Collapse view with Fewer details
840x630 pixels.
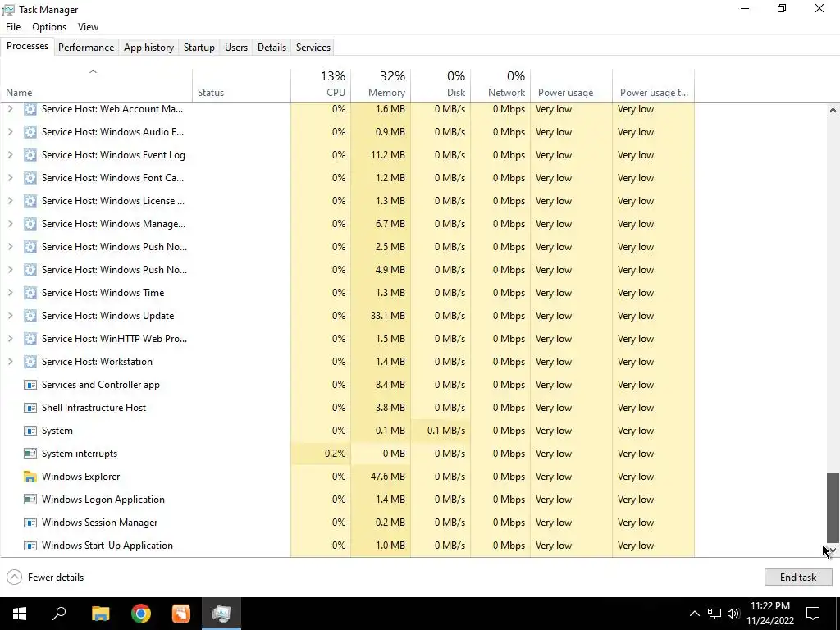(46, 577)
